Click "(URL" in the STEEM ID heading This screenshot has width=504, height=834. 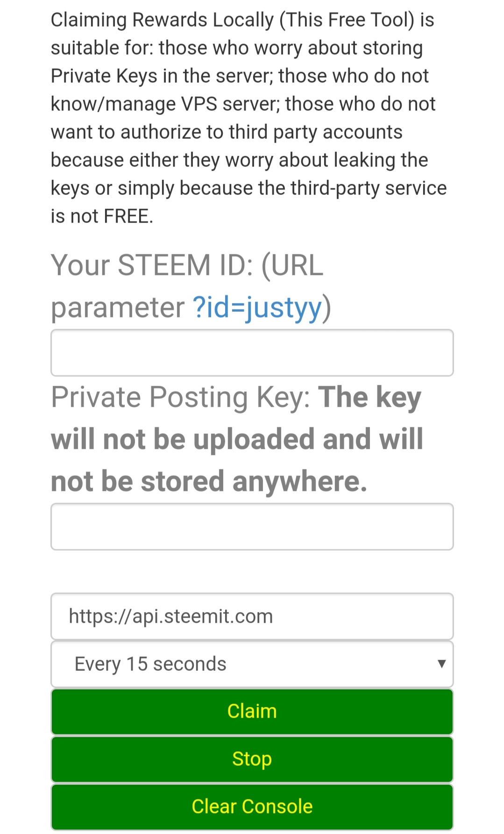tap(292, 266)
